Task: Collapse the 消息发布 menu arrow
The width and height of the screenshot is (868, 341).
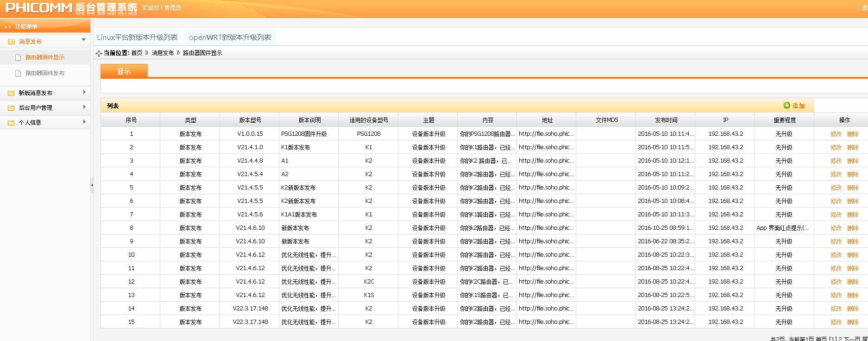Action: click(83, 40)
